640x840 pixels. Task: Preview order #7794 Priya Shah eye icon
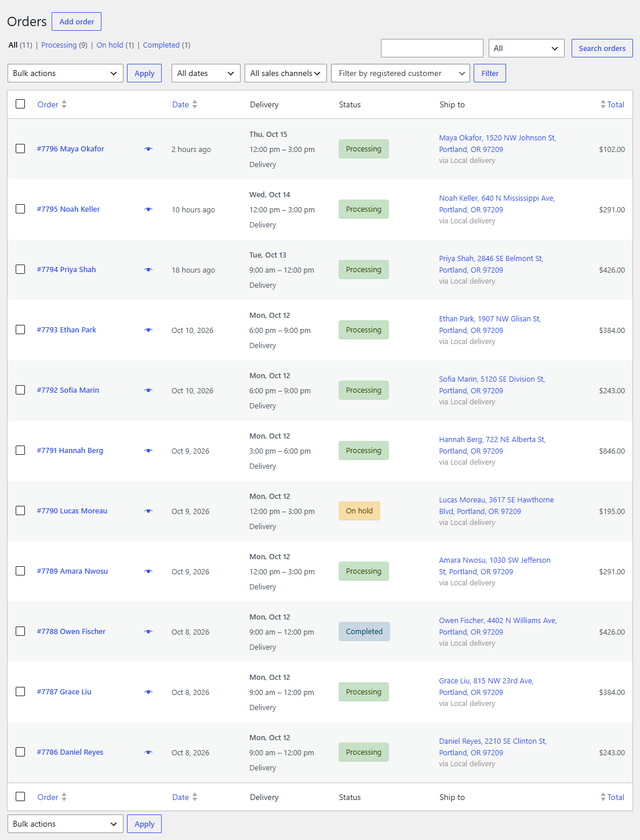(148, 270)
